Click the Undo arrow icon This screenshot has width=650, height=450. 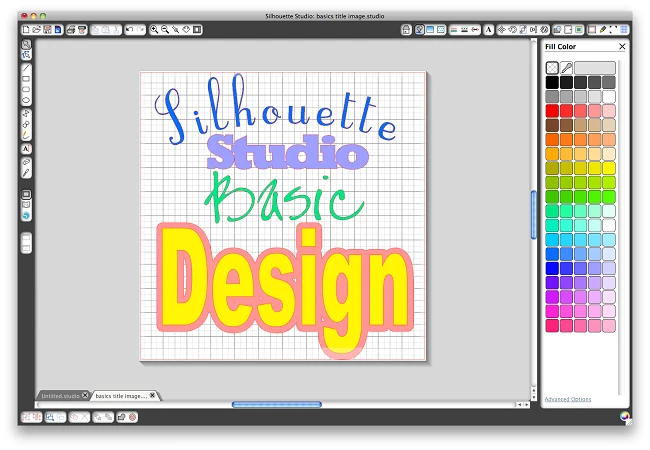130,30
